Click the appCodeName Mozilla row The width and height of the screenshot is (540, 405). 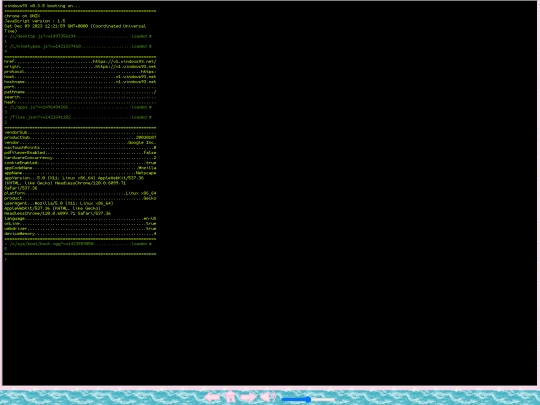(80, 168)
